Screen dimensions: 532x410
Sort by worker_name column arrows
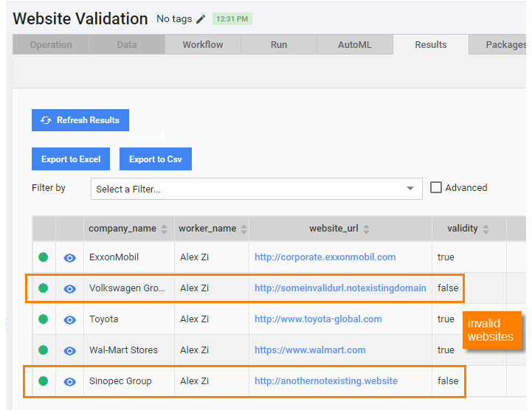point(243,229)
